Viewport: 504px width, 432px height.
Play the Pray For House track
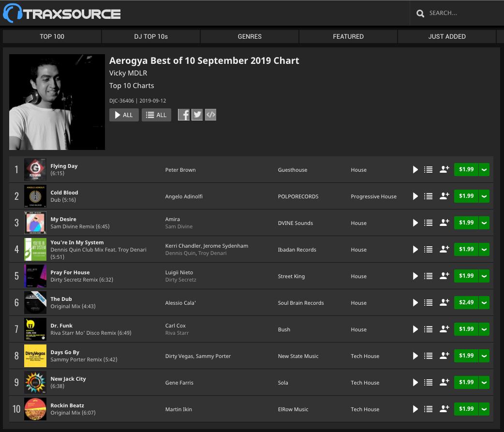coord(415,276)
